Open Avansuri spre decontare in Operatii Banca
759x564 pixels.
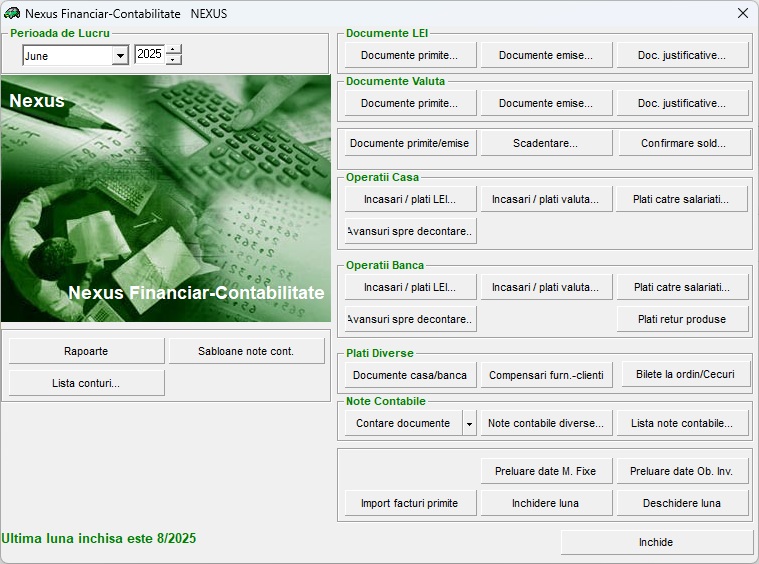click(410, 320)
